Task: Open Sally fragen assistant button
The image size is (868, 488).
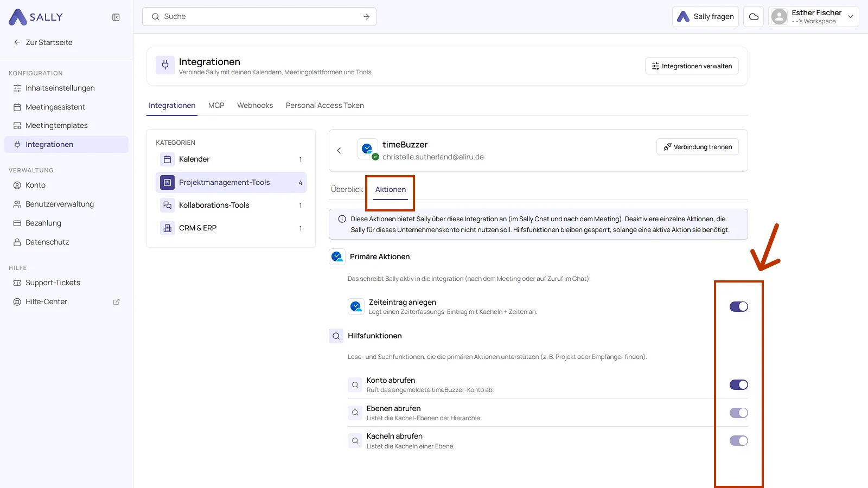Action: pyautogui.click(x=705, y=17)
